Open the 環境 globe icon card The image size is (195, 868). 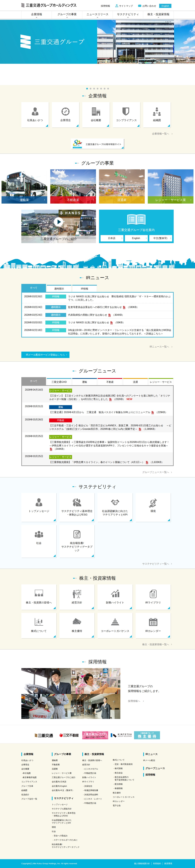153,507
